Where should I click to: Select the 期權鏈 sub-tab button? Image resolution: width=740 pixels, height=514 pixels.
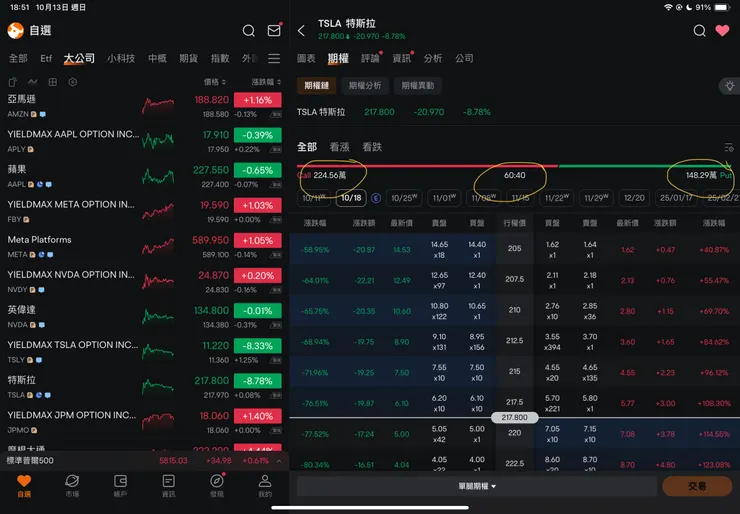coord(316,86)
